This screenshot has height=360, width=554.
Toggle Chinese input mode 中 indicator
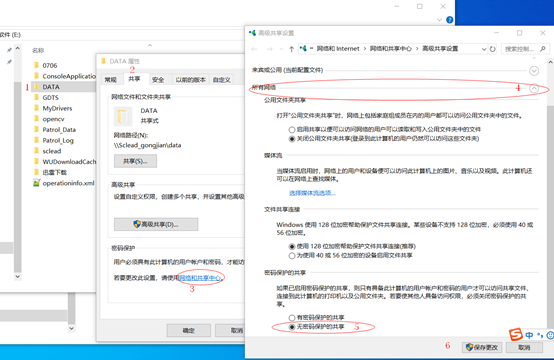click(x=529, y=335)
